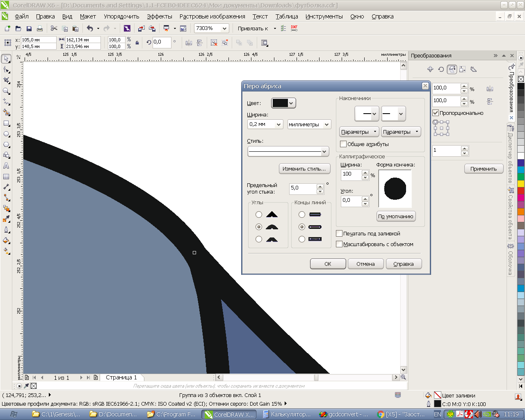The image size is (525, 420).
Task: Select the Shape edit tool
Action: point(6,70)
